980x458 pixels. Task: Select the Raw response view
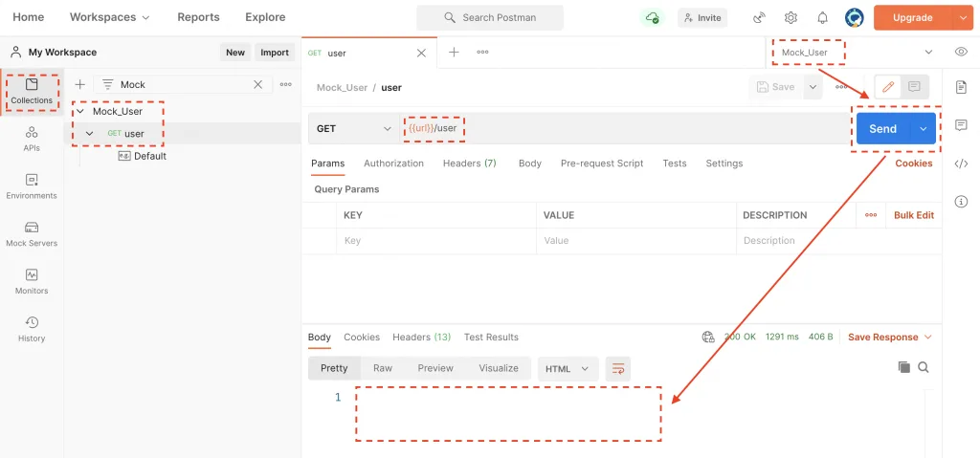pyautogui.click(x=383, y=368)
